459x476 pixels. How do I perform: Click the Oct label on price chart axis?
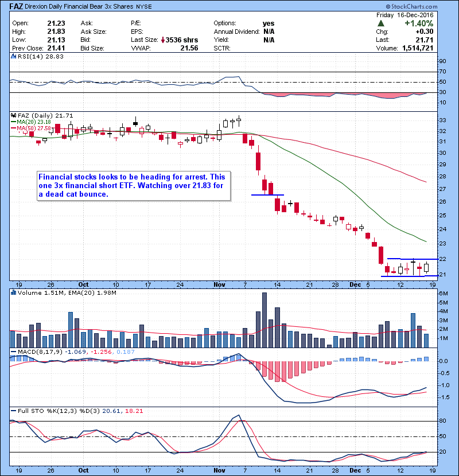[x=84, y=284]
